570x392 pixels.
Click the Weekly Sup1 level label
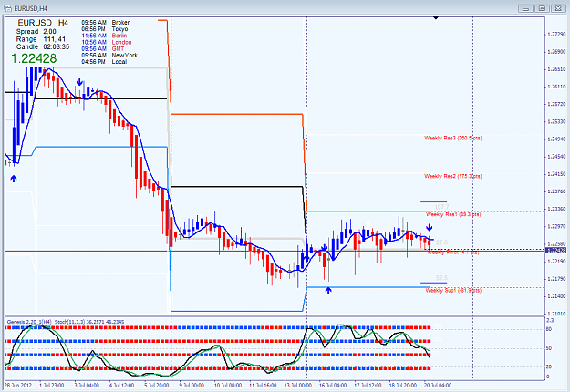point(453,290)
